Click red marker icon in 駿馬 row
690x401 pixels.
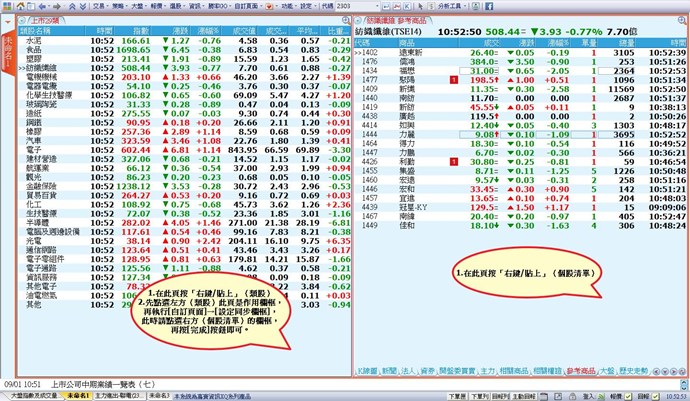coord(454,80)
